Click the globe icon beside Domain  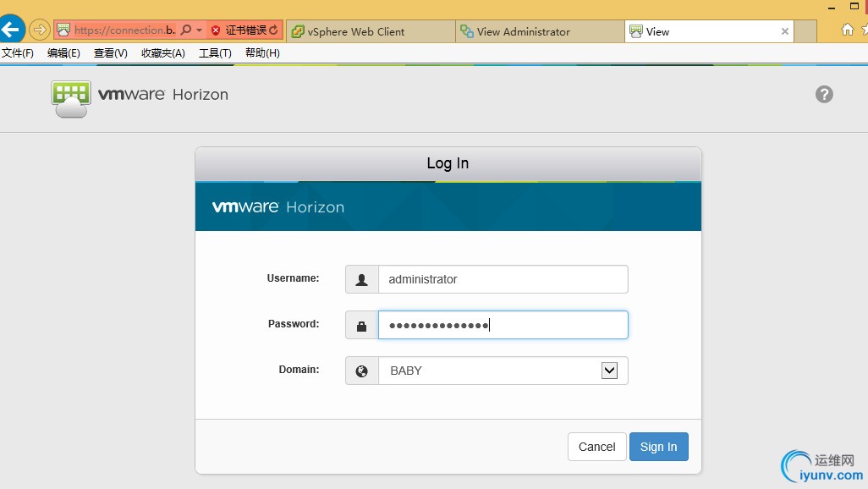(361, 371)
